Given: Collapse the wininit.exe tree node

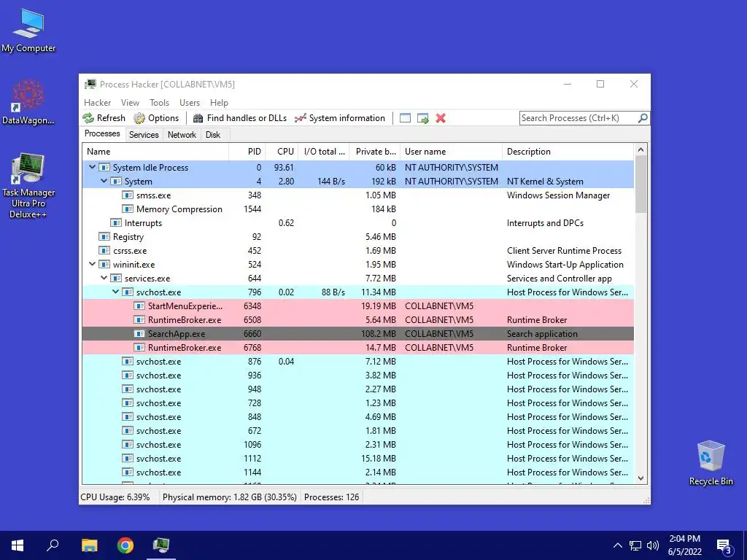Looking at the screenshot, I should 93,264.
